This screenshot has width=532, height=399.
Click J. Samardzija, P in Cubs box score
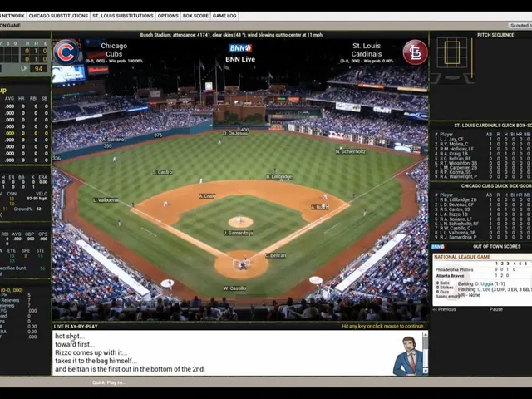point(456,237)
